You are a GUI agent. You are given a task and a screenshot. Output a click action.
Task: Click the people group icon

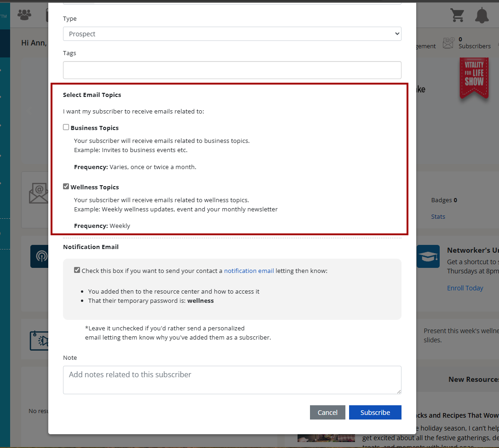tap(24, 15)
